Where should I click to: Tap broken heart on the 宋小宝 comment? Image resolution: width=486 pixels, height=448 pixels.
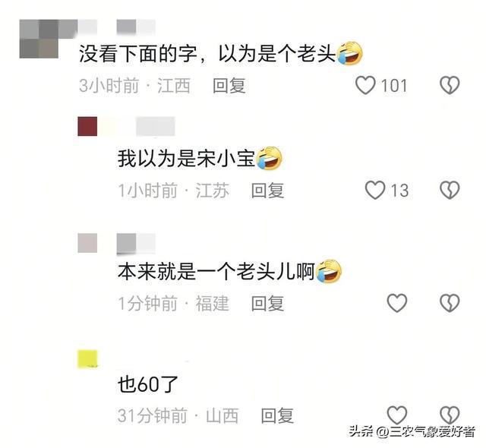[x=450, y=190]
